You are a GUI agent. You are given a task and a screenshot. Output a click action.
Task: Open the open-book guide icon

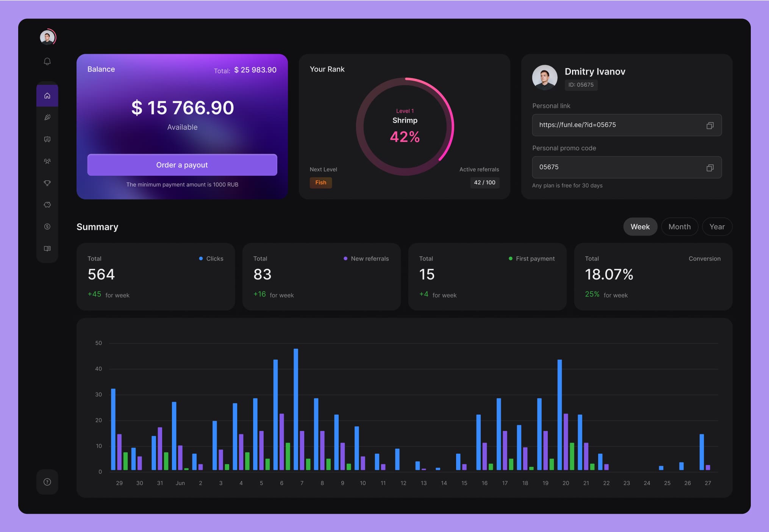[x=47, y=248]
